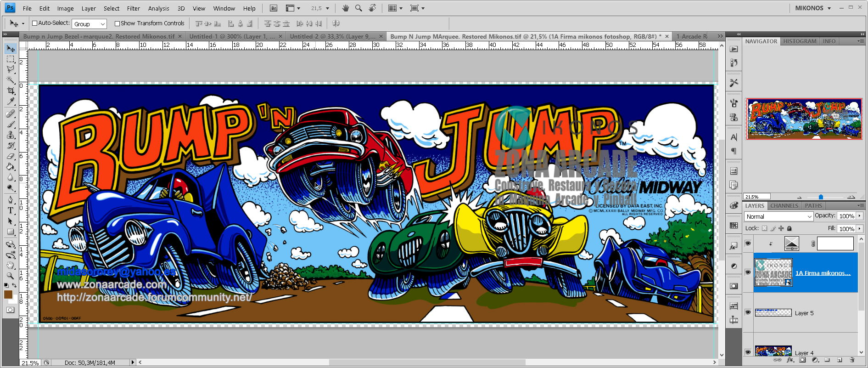
Task: Select the Magic Wand tool
Action: [x=11, y=80]
